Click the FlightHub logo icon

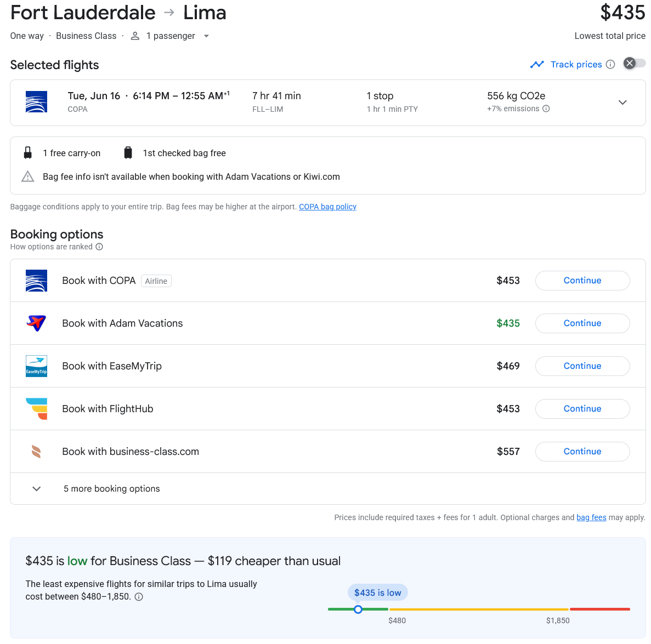coord(36,409)
